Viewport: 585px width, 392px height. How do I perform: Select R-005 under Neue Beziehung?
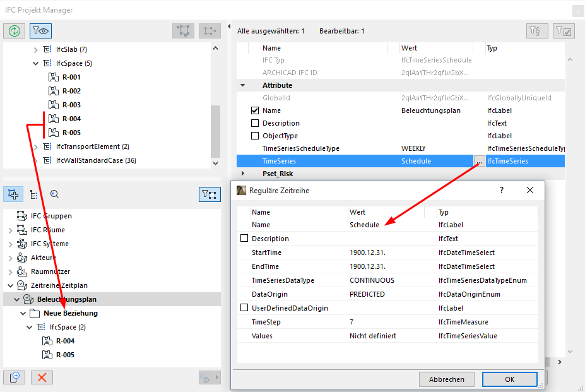[x=65, y=355]
